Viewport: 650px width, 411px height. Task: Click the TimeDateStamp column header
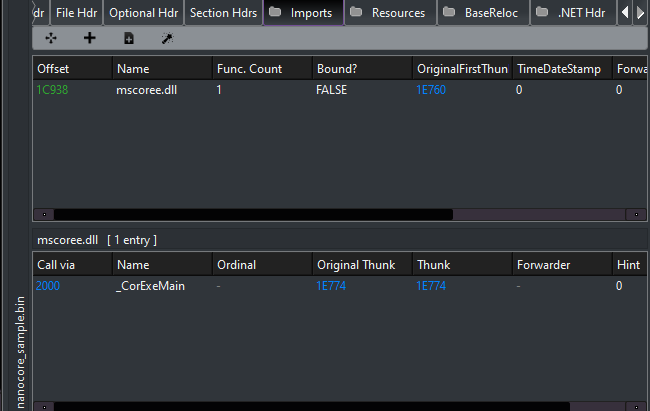point(562,69)
